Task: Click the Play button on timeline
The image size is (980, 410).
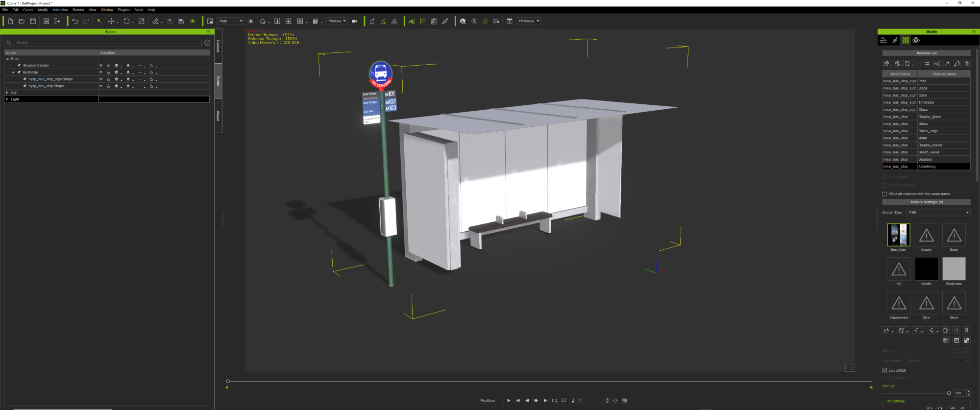Action: (509, 401)
